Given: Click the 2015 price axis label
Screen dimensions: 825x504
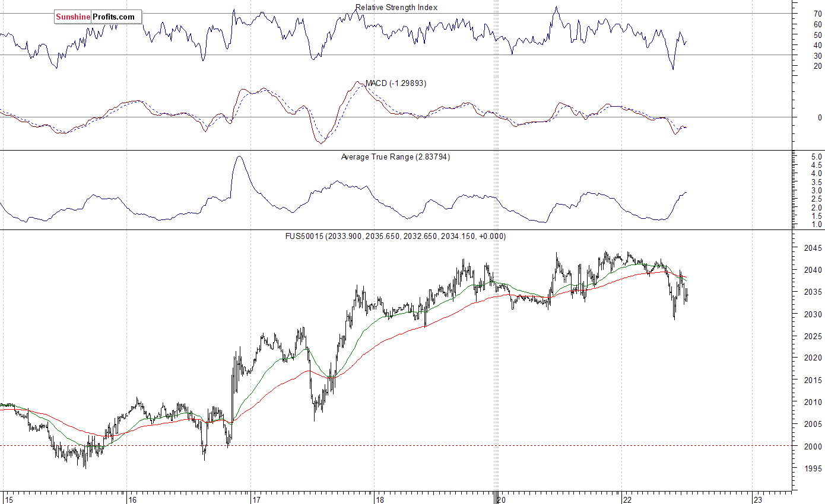Looking at the screenshot, I should 814,380.
